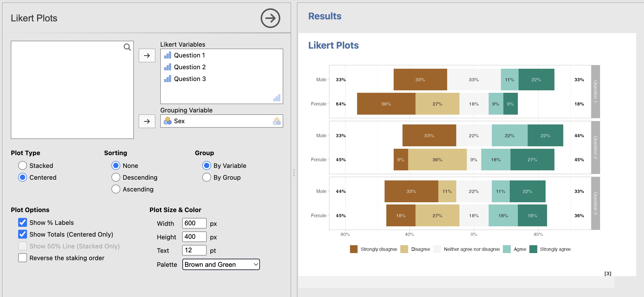The height and width of the screenshot is (297, 644).
Task: Click the Width input field
Action: 194,223
